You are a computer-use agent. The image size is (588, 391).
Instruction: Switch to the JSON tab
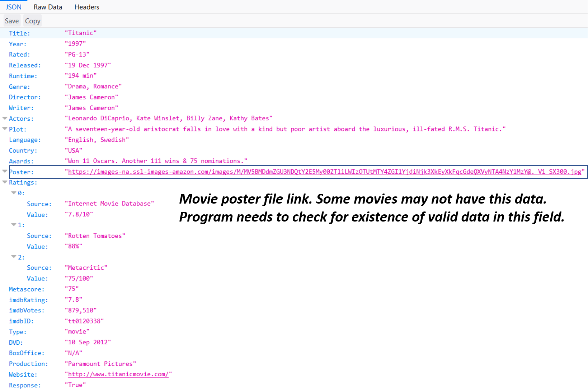pos(14,7)
